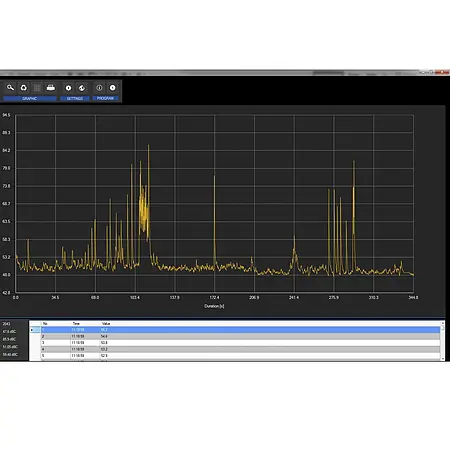This screenshot has width=450, height=450.
Task: Click the table scrollbar up arrow
Action: point(443,323)
